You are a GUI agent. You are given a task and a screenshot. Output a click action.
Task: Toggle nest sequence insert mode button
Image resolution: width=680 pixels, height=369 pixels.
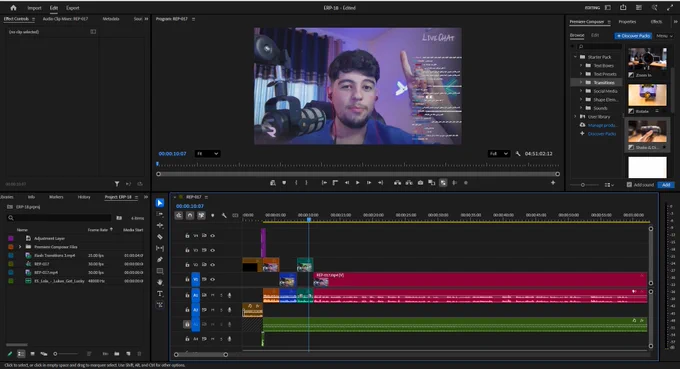179,216
